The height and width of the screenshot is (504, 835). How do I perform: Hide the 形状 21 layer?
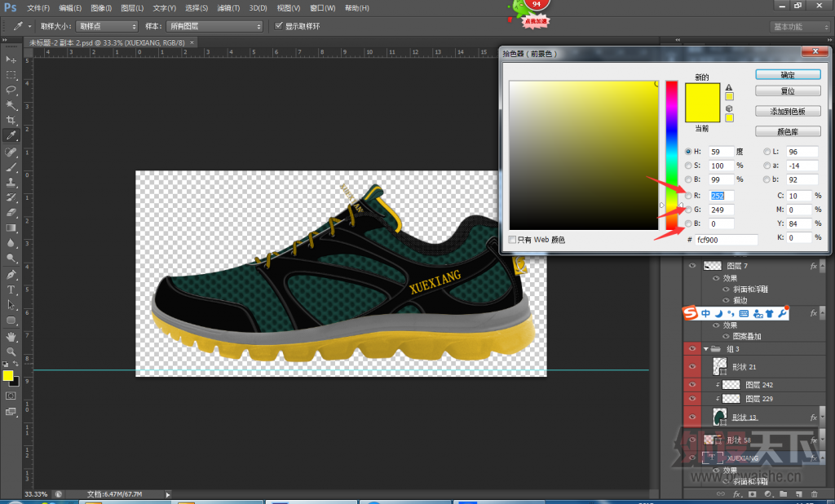click(692, 366)
